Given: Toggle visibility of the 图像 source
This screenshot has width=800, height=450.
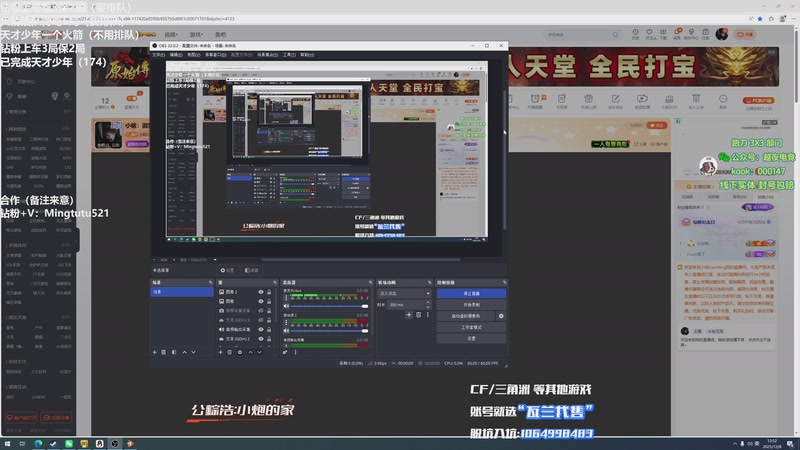Looking at the screenshot, I should (261, 301).
